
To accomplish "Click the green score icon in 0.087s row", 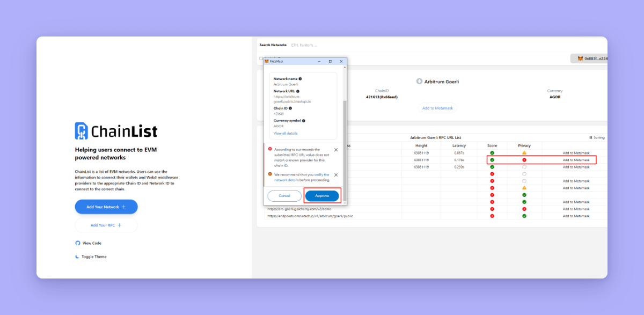I will (x=492, y=153).
